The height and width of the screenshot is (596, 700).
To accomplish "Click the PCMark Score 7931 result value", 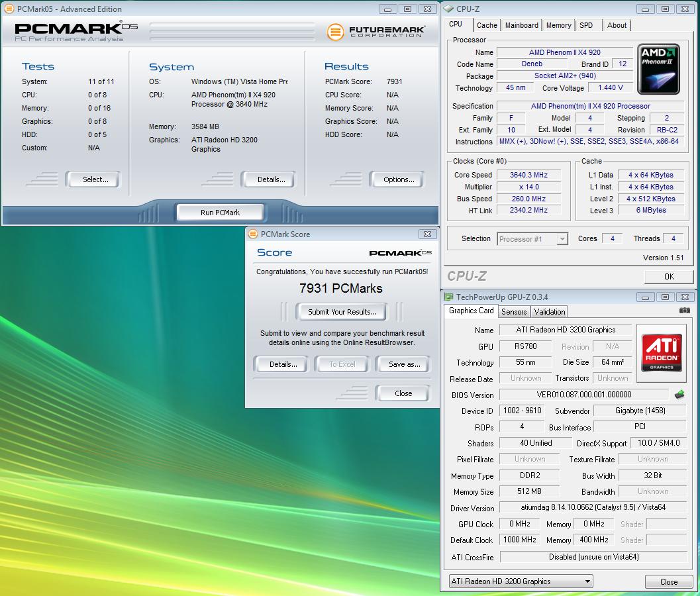I will [394, 81].
